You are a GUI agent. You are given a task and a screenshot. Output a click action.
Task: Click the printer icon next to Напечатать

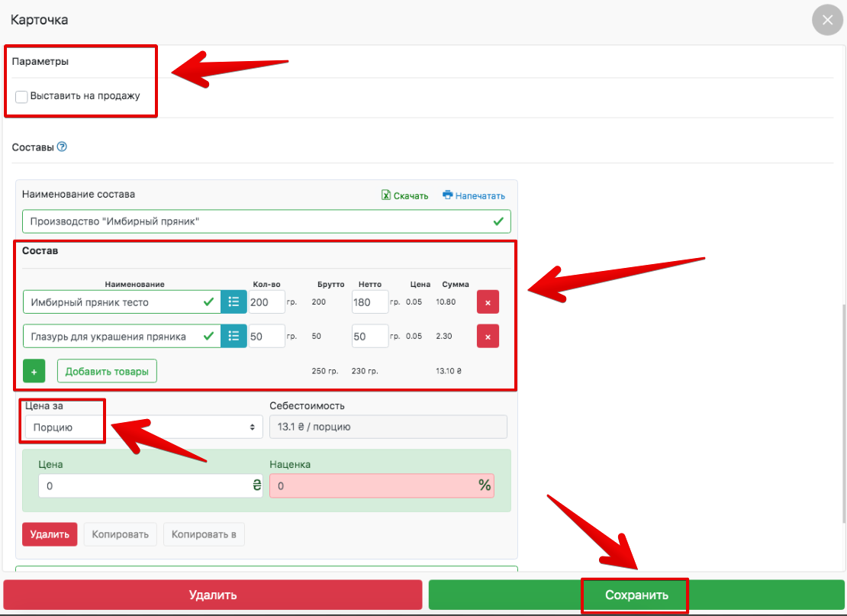click(x=448, y=195)
